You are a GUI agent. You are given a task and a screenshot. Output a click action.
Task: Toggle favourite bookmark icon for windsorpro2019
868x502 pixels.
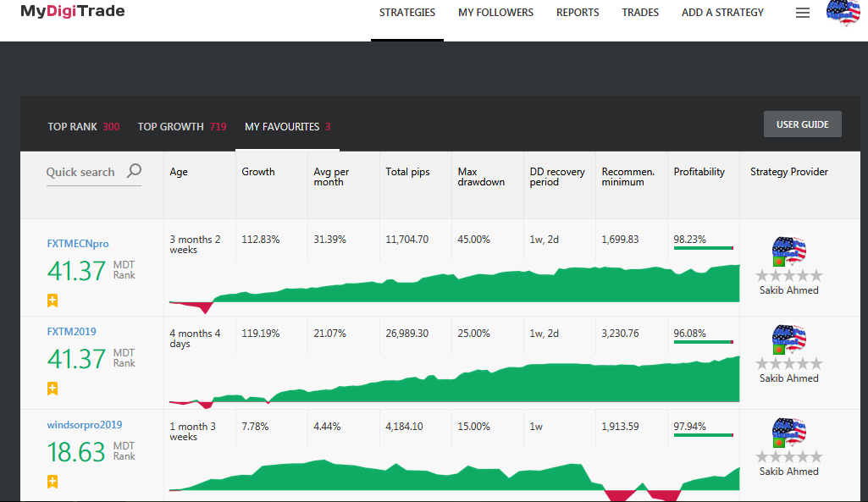(x=53, y=482)
